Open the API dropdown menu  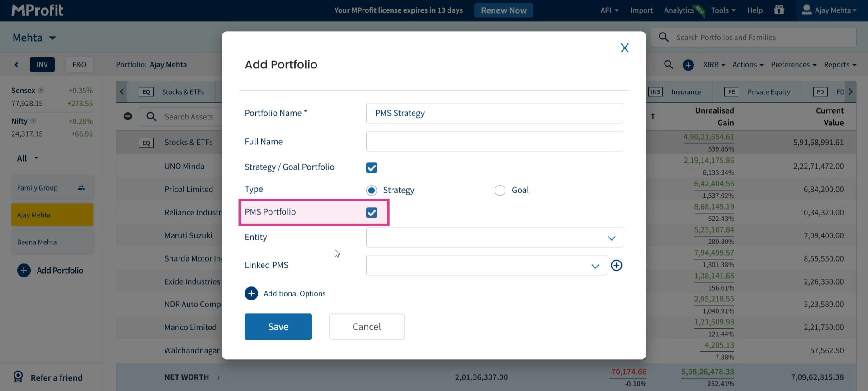pos(609,10)
